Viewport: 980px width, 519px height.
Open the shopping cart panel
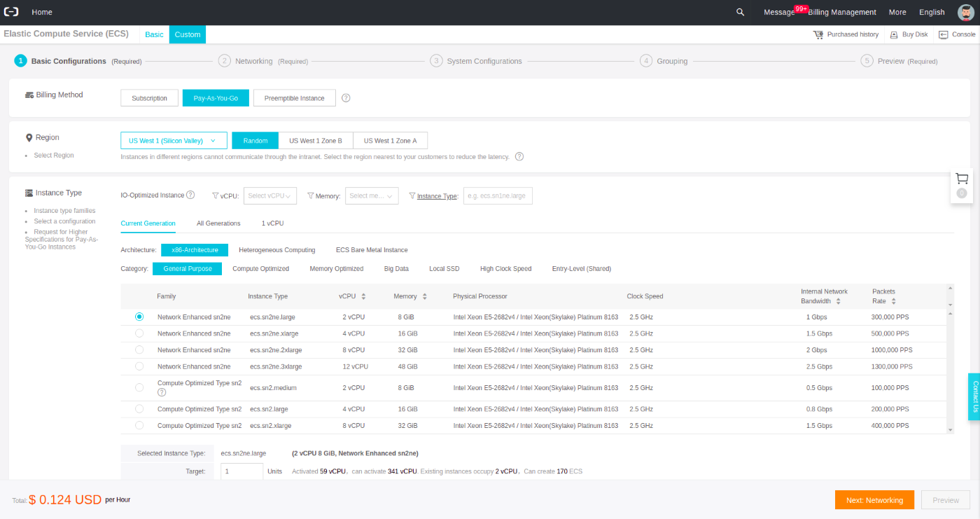[961, 179]
